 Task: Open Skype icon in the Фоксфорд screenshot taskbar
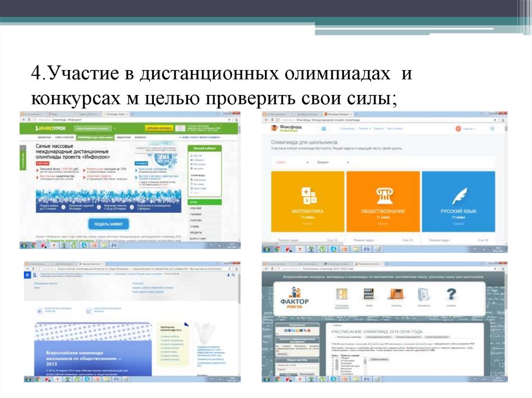pyautogui.click(x=333, y=249)
